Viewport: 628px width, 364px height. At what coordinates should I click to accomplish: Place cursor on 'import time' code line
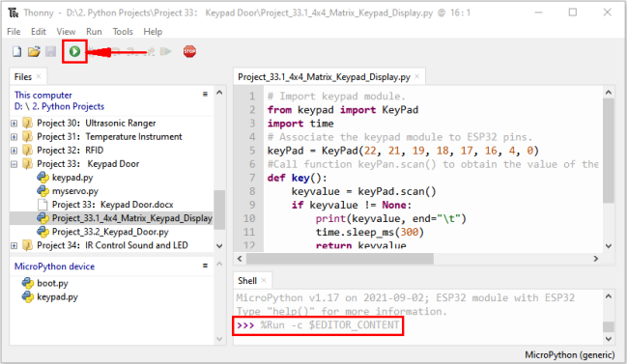click(300, 124)
